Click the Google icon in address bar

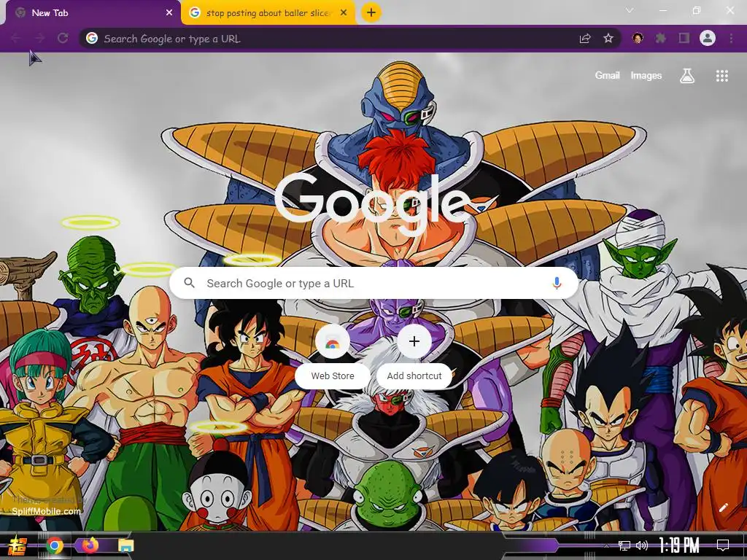pyautogui.click(x=92, y=38)
